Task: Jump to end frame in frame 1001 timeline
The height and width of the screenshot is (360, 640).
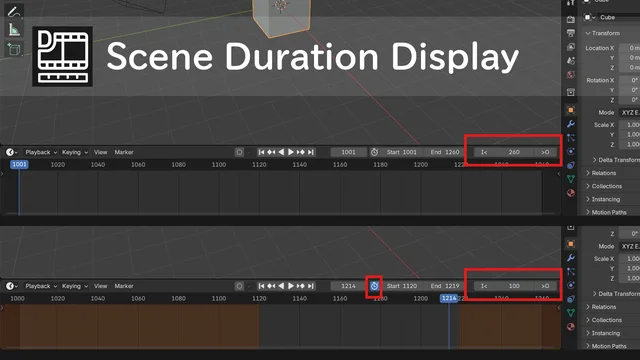Action: pyautogui.click(x=311, y=152)
